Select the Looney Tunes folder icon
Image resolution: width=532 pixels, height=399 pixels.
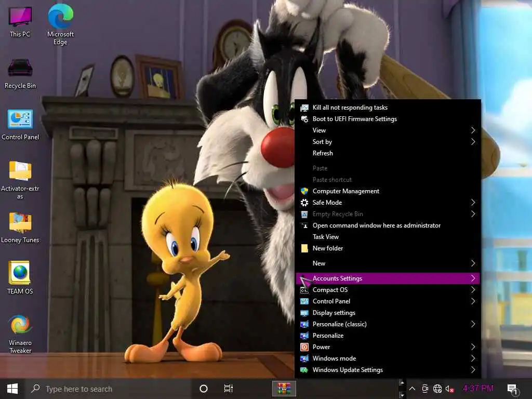pyautogui.click(x=20, y=228)
